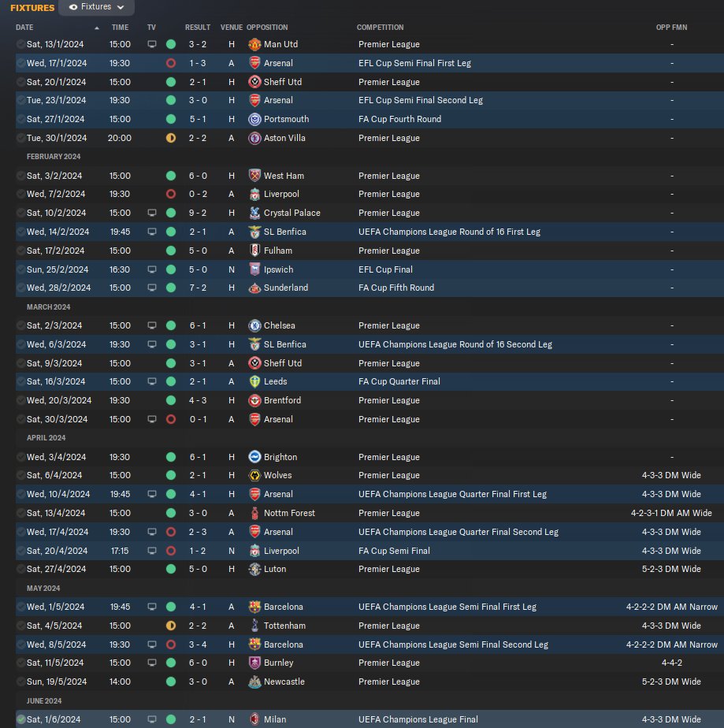Toggle the tick on Sat 30/3/2024 row
This screenshot has height=728, width=724.
point(20,419)
